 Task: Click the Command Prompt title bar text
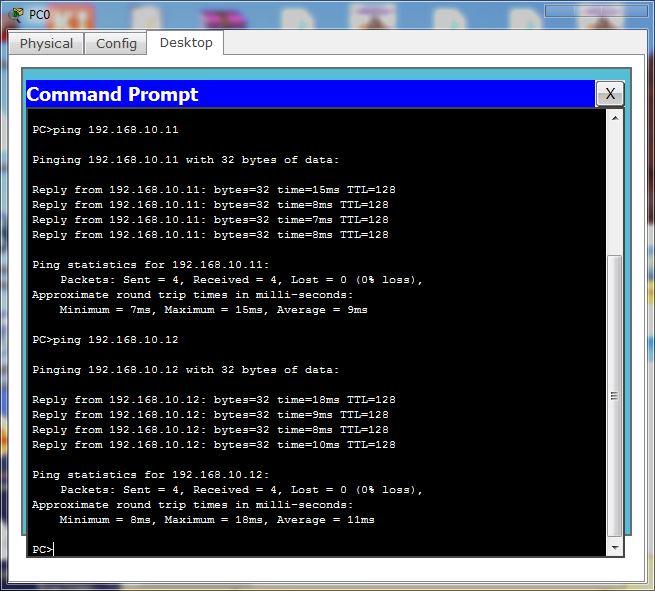click(x=112, y=94)
